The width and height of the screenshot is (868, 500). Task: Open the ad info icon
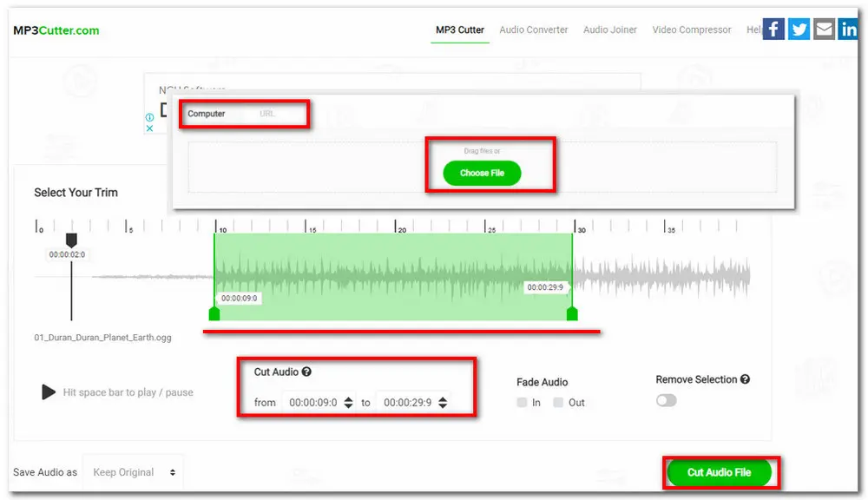(x=149, y=117)
